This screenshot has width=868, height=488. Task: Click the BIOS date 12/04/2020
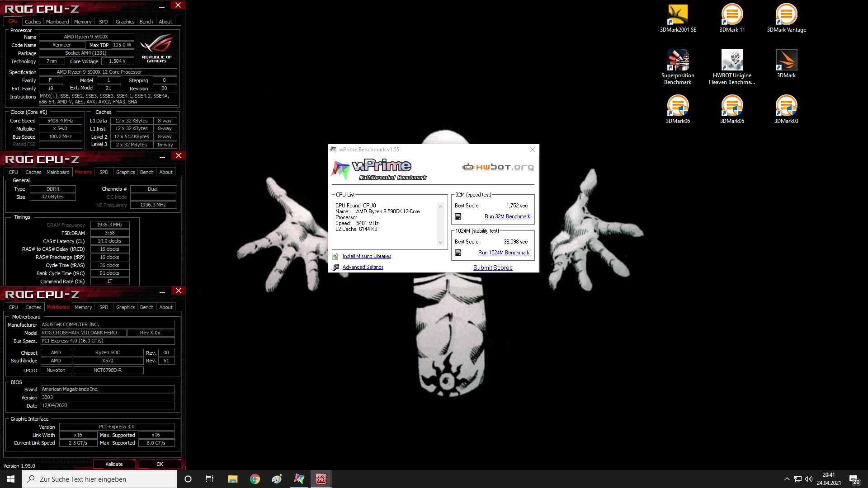(x=108, y=406)
